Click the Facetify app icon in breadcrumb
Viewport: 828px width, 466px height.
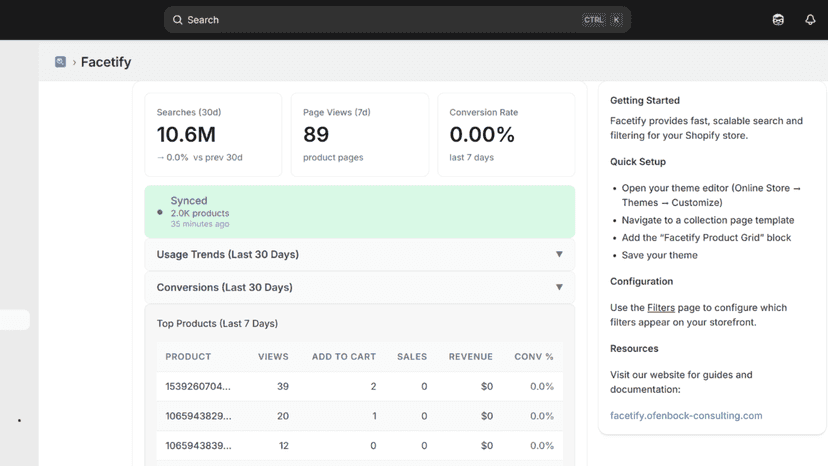(60, 62)
